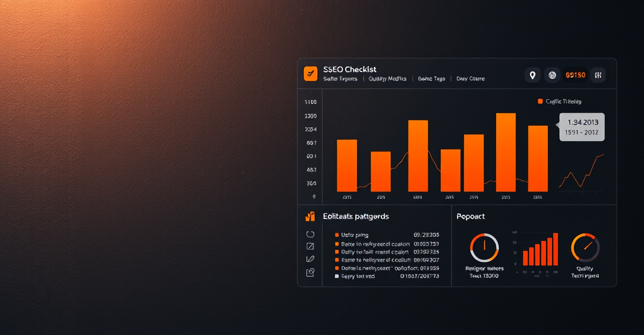Image resolution: width=644 pixels, height=335 pixels.
Task: Open the first tab under SSEO Checklist
Action: tap(340, 79)
